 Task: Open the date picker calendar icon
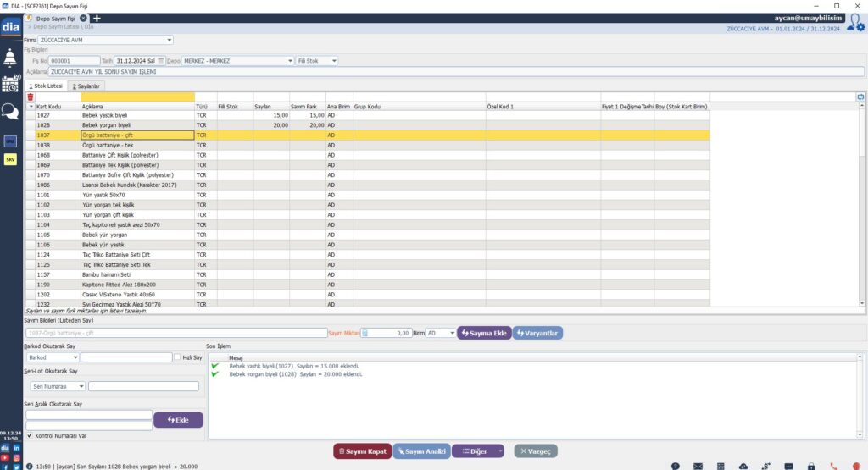160,61
